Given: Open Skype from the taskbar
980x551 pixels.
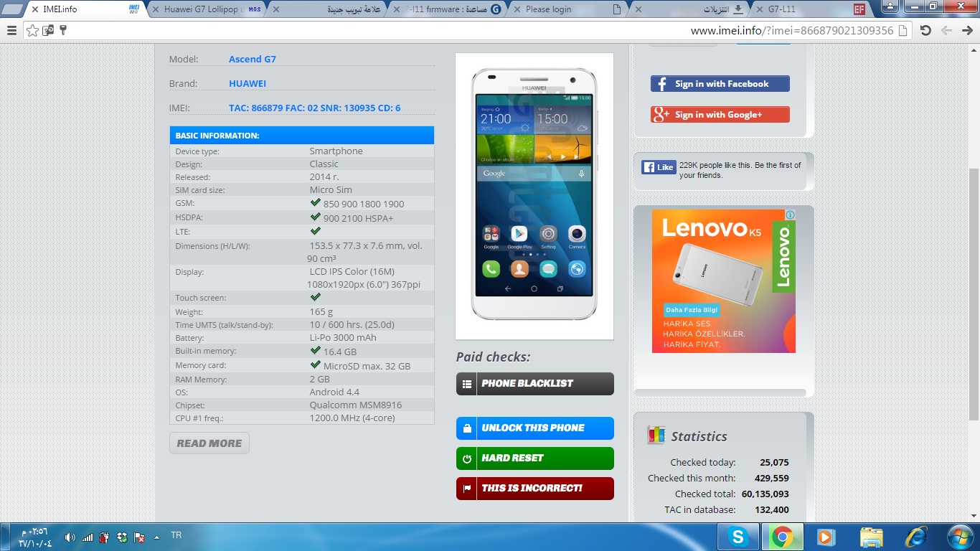Looking at the screenshot, I should tap(737, 537).
